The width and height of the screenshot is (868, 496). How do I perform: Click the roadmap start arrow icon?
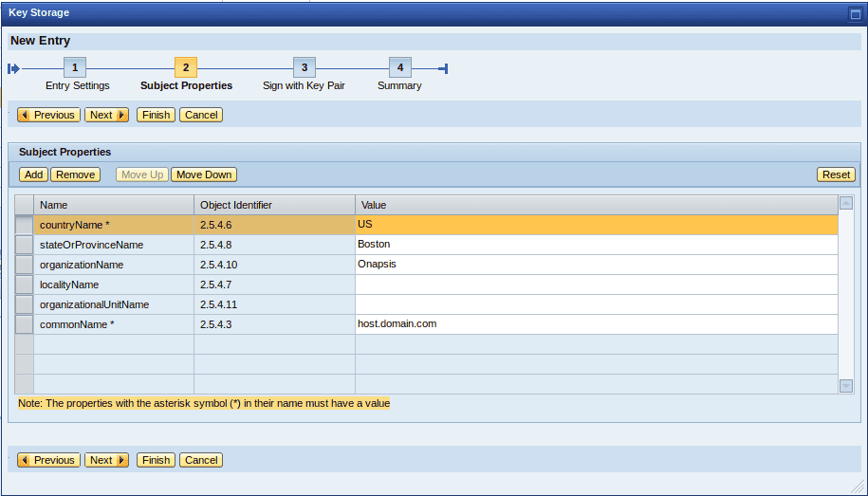tap(13, 68)
